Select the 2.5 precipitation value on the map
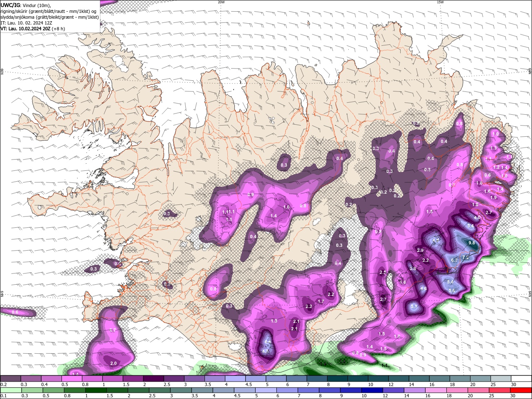Screen dimensions: 532x399 point(383,272)
